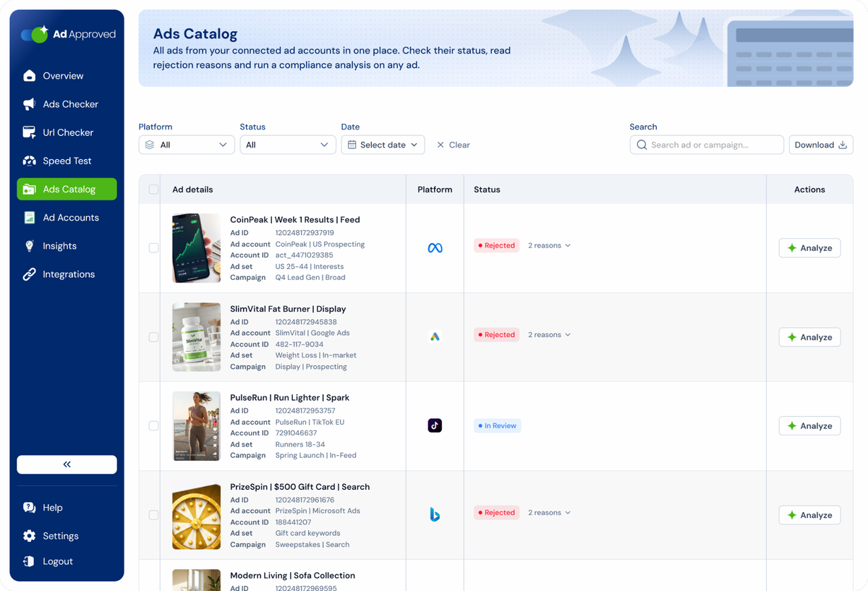Click campaign 'Sweepstakes | Search'
The height and width of the screenshot is (591, 868).
tap(312, 545)
